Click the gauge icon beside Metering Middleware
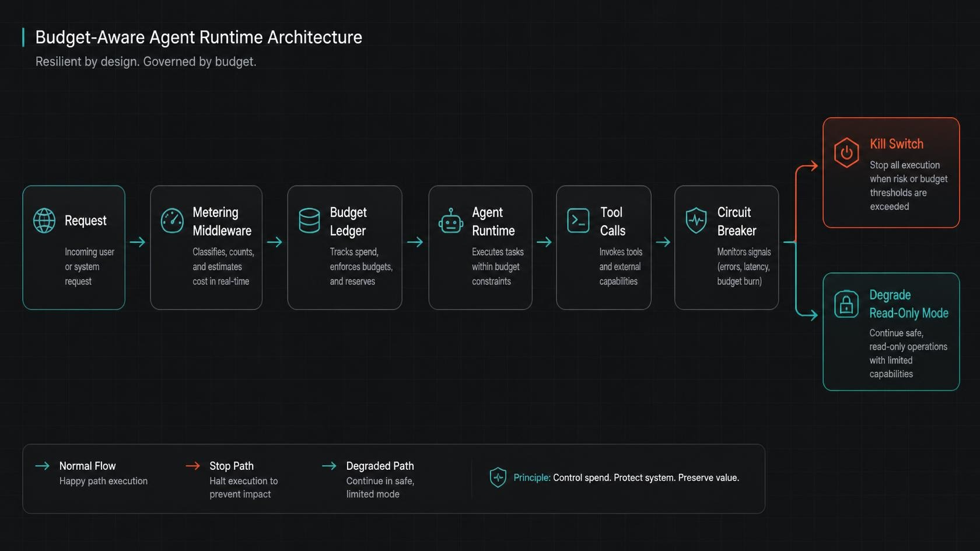The width and height of the screenshot is (980, 551). [172, 221]
